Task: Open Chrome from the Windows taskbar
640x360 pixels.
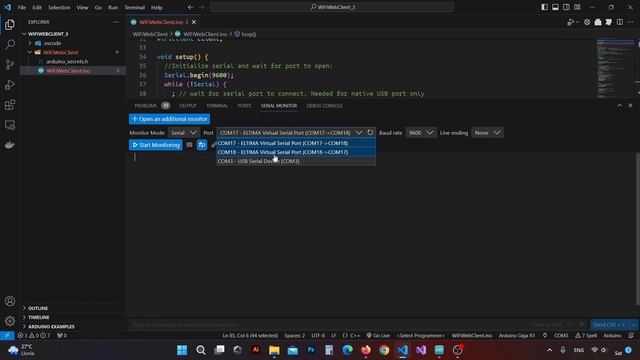Action: coord(384,350)
